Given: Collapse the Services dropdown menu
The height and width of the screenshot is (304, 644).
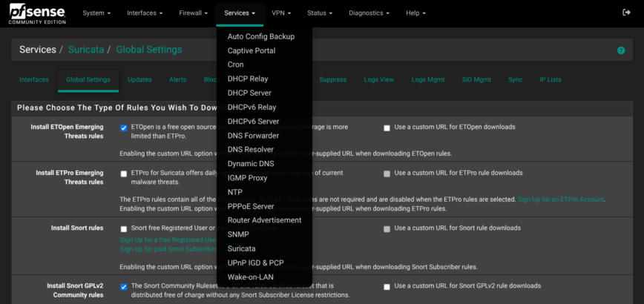Looking at the screenshot, I should 240,13.
